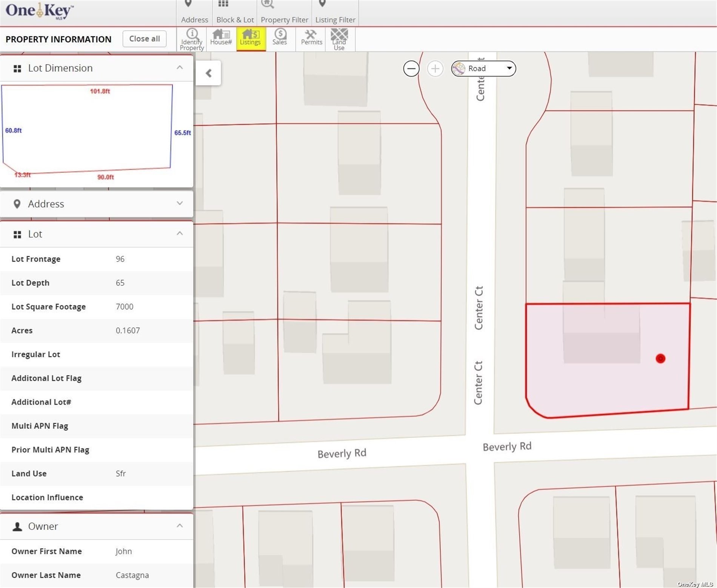The width and height of the screenshot is (717, 588).
Task: Click the Address pin icon in panel
Action: tap(17, 204)
